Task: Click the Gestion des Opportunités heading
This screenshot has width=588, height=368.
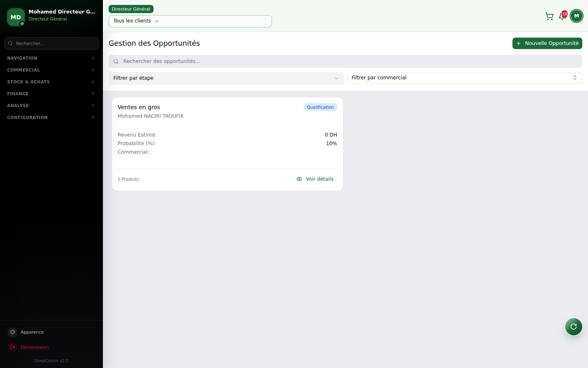Action: [154, 43]
